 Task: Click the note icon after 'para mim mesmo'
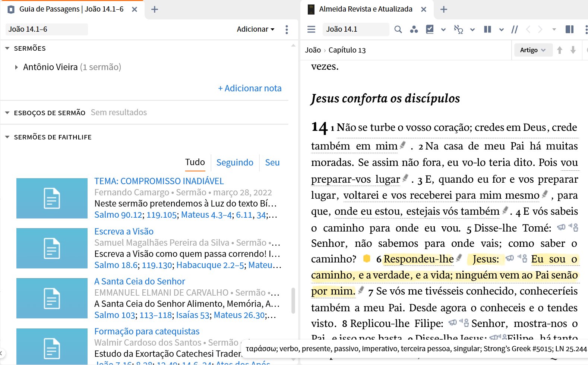tap(545, 194)
